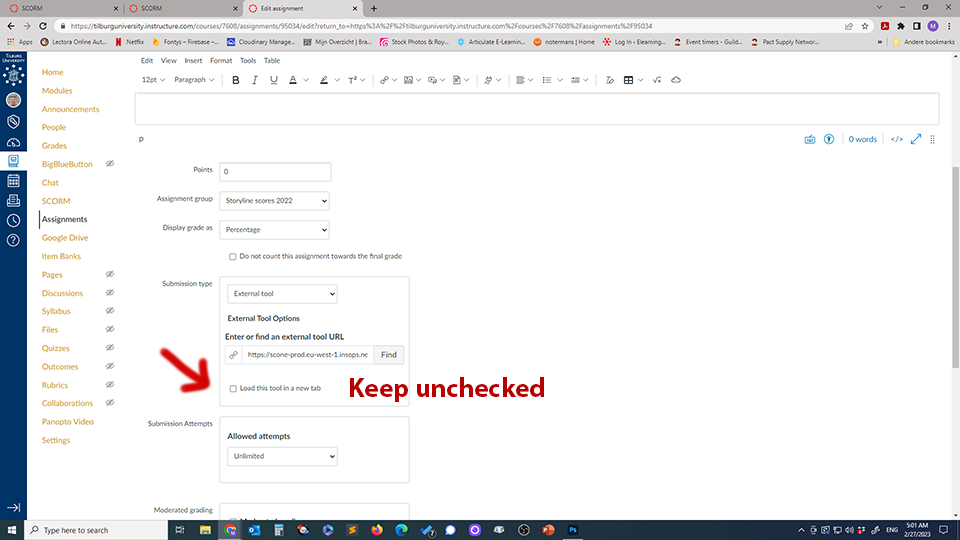Click the cloud embed icon

676,80
